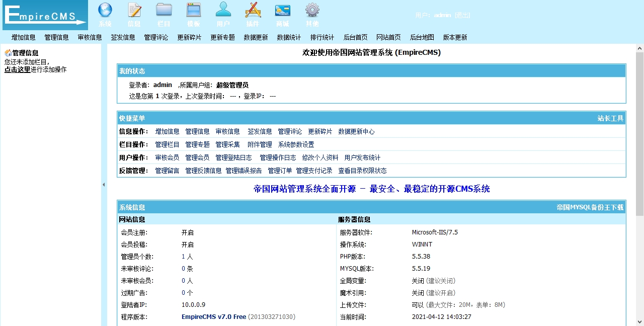Viewport: 644px width, 326px height.
Task: Open the 站长工具 link
Action: (611, 118)
